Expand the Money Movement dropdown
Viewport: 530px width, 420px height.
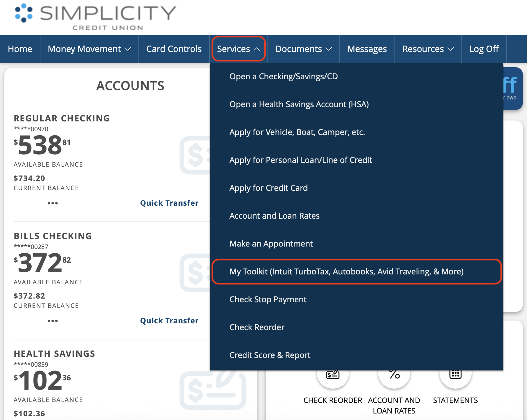click(89, 49)
